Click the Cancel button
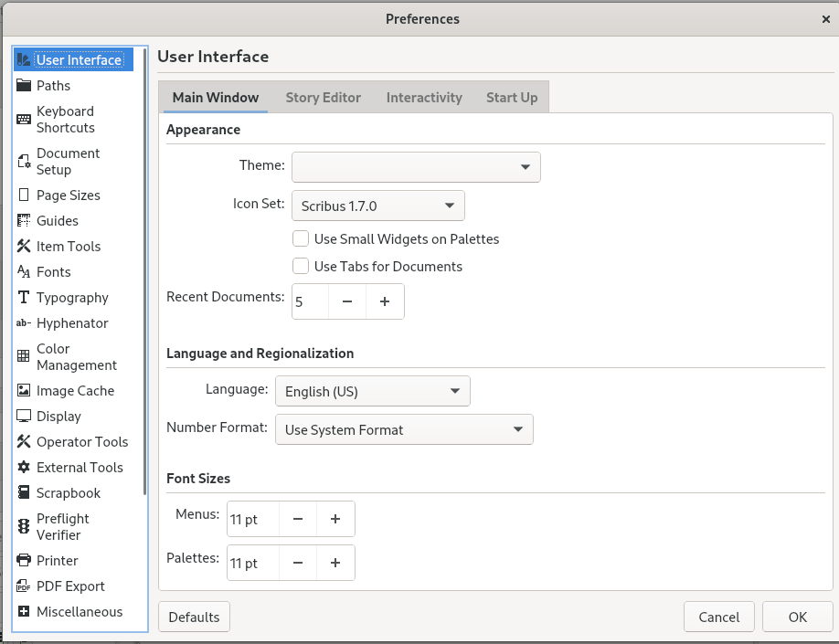The width and height of the screenshot is (839, 644). tap(718, 618)
